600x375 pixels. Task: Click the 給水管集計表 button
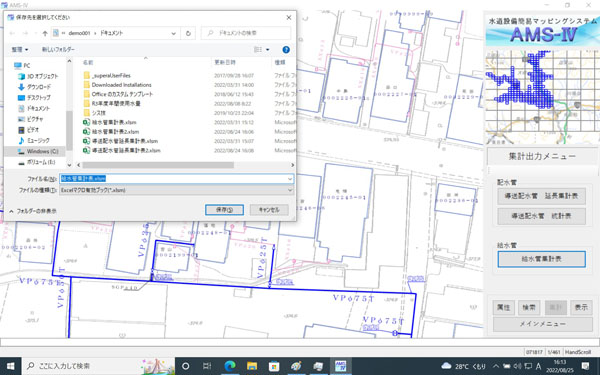click(x=541, y=259)
